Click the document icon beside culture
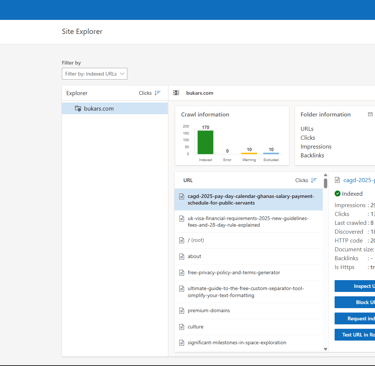The height and width of the screenshot is (366, 375). [x=182, y=327]
